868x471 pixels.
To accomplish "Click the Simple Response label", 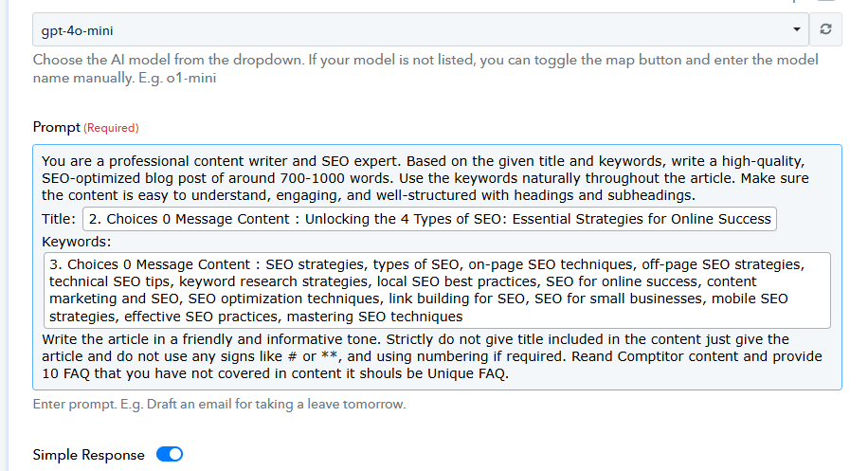I will 88,455.
